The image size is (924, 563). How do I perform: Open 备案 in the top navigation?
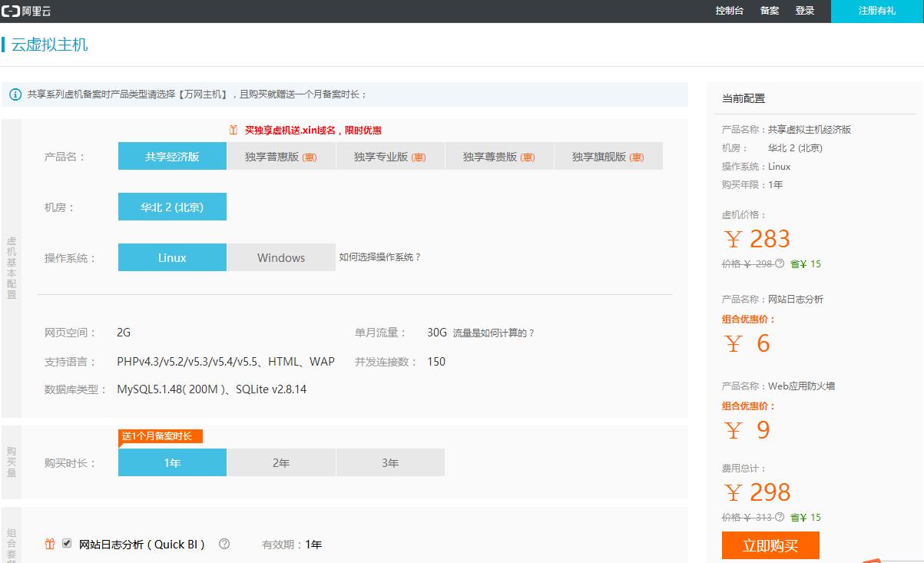coord(770,11)
